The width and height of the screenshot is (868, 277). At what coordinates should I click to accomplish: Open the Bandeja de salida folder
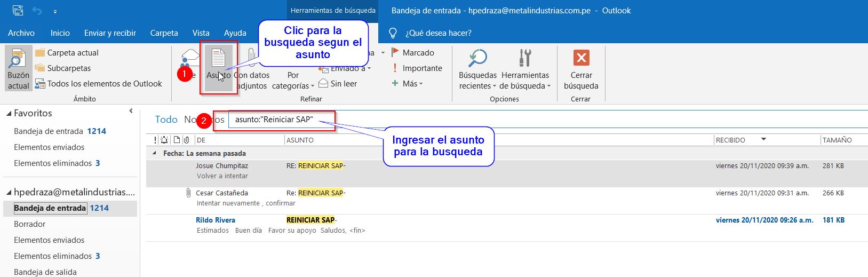click(x=45, y=272)
